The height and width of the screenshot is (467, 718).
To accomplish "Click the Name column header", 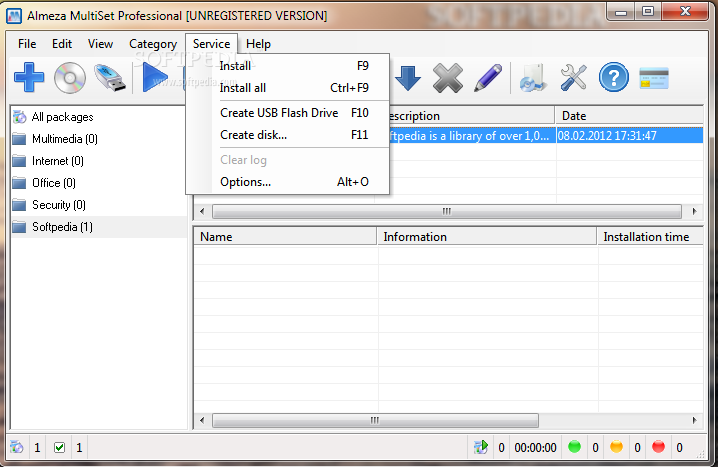I will pyautogui.click(x=285, y=237).
